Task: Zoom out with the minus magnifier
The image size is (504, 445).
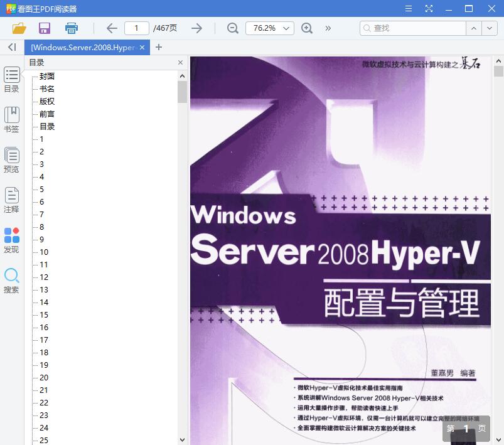Action: (232, 28)
